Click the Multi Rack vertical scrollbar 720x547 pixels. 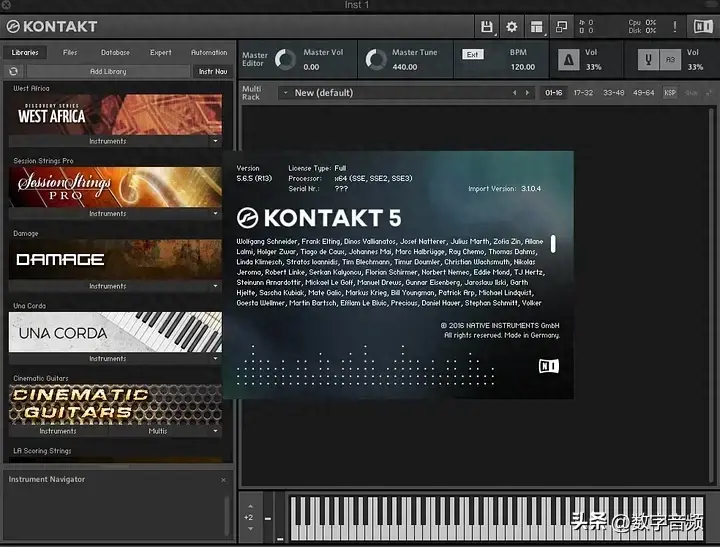tap(712, 295)
